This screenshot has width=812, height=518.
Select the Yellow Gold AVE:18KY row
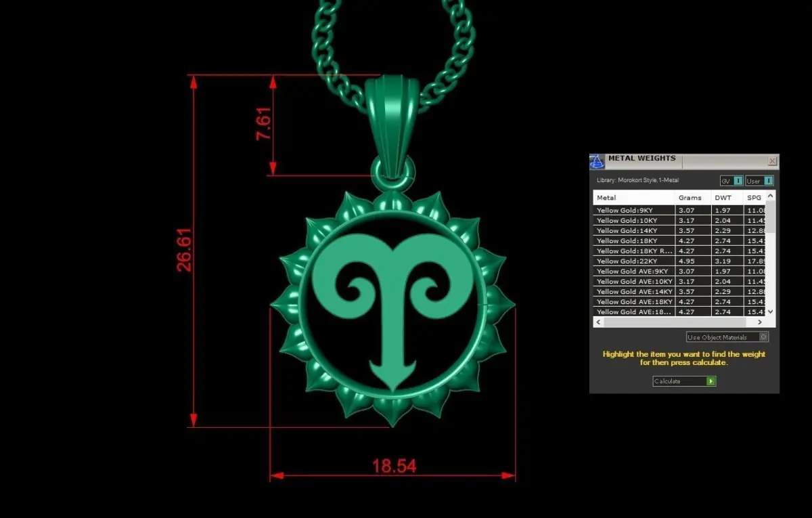click(x=679, y=302)
